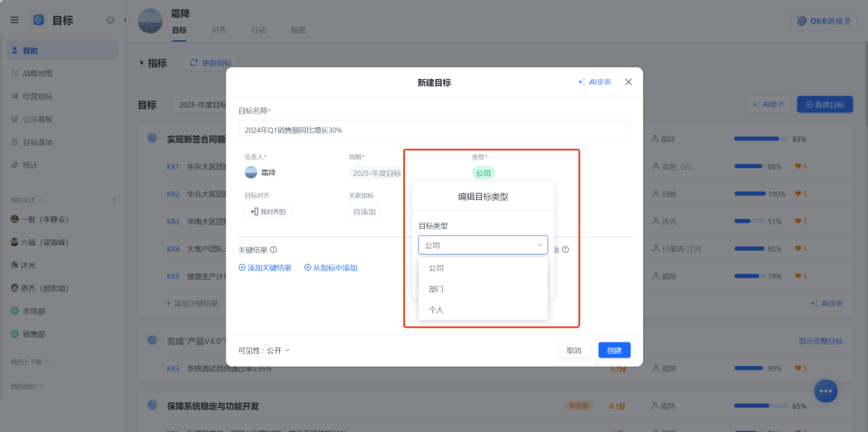Viewport: 868px width, 432px height.
Task: Open OKR训练营 button
Action: (x=824, y=20)
